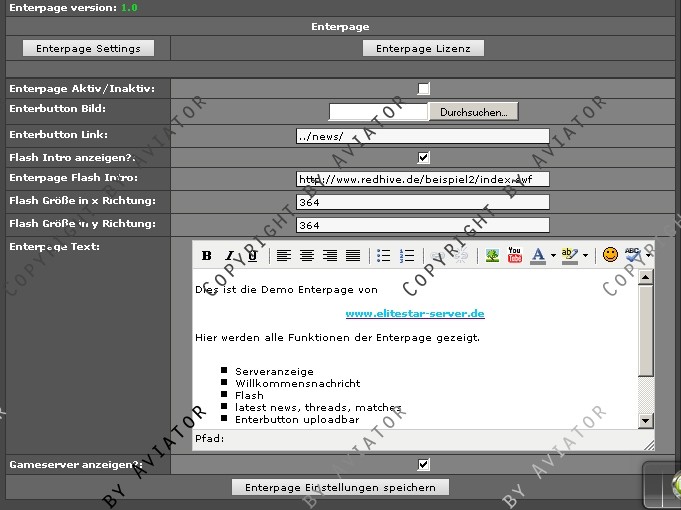
Task: Center align the Enterpage text
Action: coord(307,256)
